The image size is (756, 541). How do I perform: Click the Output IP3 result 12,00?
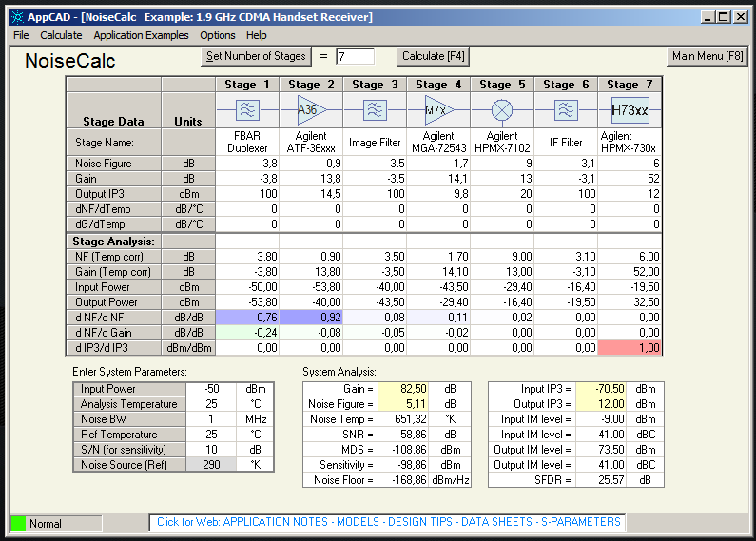click(601, 404)
